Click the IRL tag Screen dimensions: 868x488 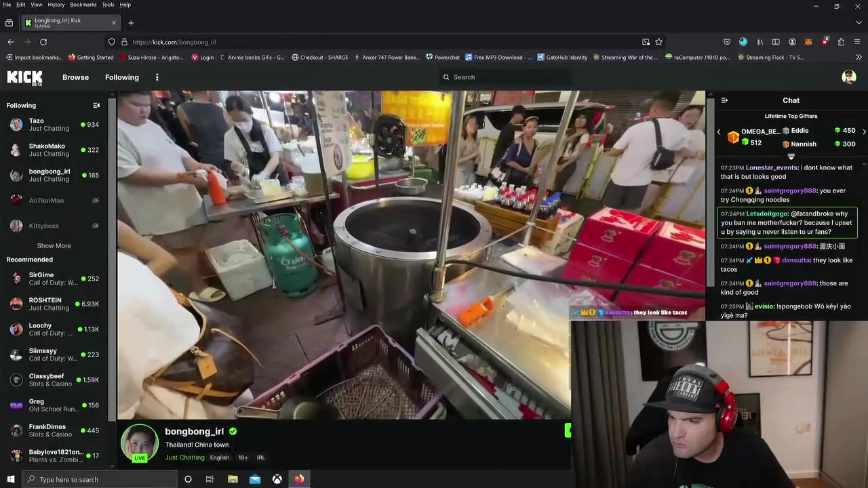pos(260,457)
